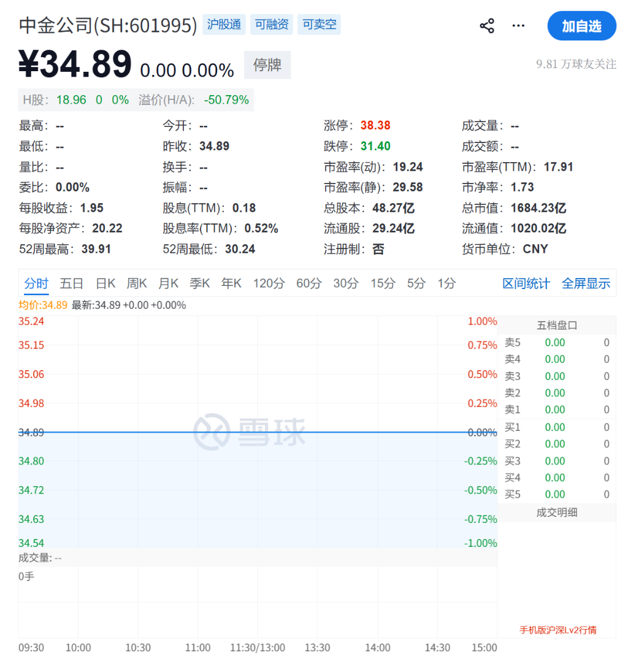The width and height of the screenshot is (628, 672).
Task: Click the 加自选 button
Action: (x=581, y=26)
